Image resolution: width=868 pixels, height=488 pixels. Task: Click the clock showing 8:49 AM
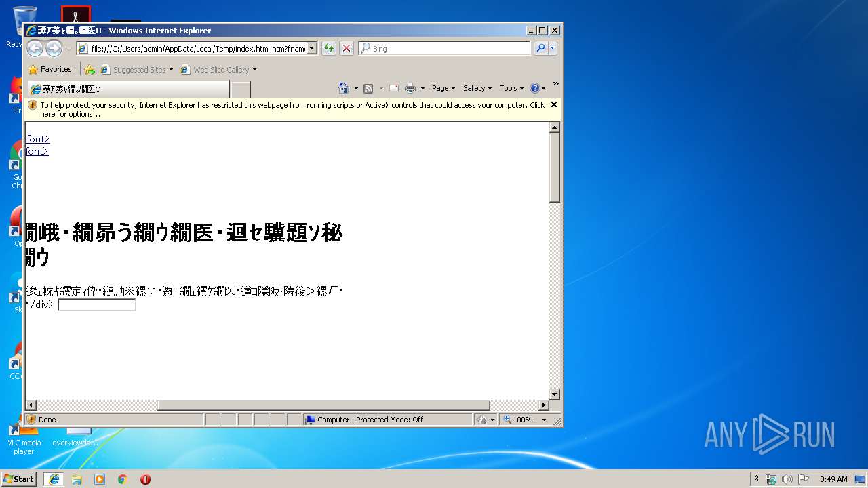point(833,479)
